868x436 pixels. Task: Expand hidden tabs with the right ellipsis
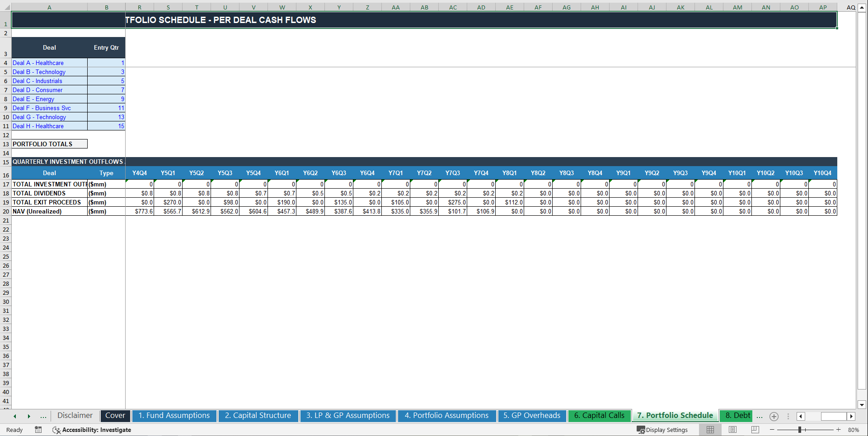[760, 417]
